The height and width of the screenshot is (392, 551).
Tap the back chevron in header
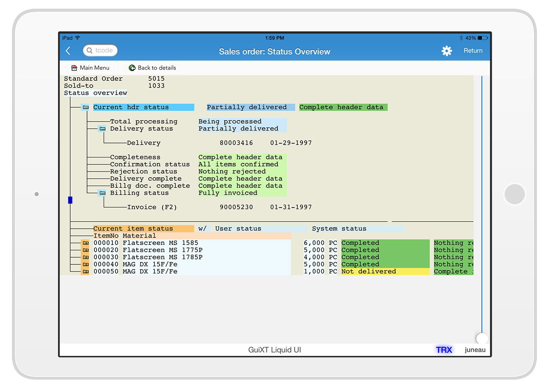68,51
